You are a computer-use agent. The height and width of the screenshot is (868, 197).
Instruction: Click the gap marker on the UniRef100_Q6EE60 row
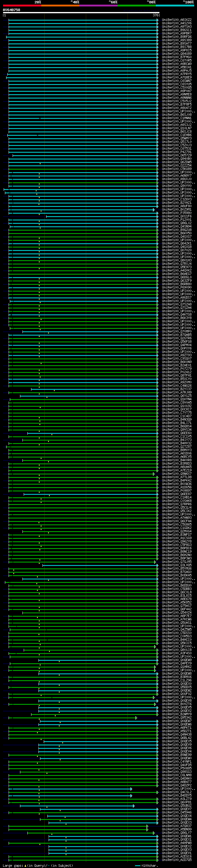click(52, 434)
